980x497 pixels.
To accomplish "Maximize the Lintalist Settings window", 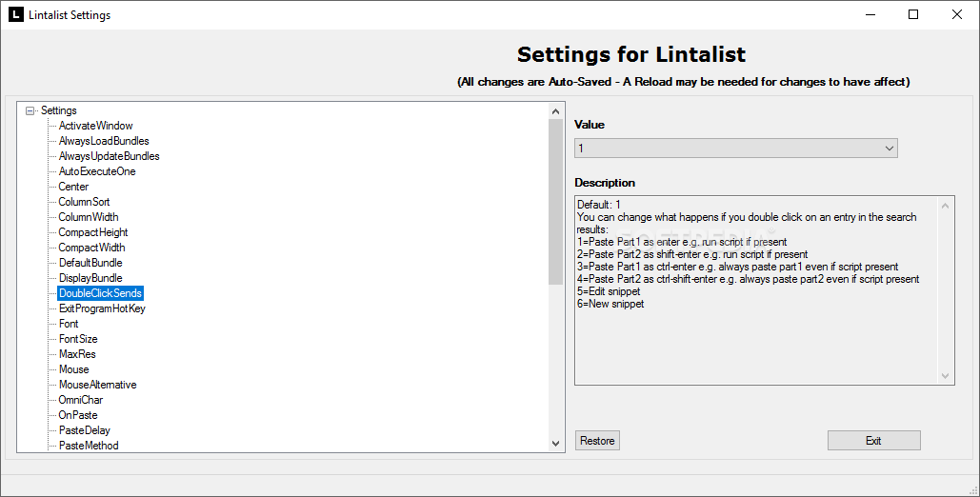I will [x=913, y=14].
